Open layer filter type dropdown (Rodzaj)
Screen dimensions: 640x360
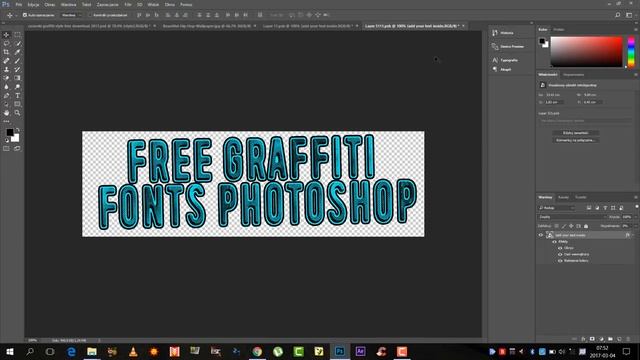557,208
